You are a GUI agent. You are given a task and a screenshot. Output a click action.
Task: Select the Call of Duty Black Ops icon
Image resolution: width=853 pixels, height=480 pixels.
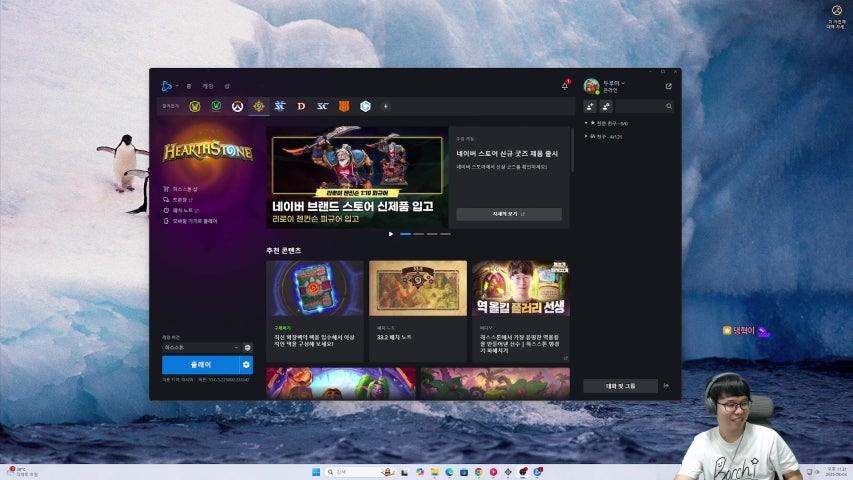(x=344, y=106)
